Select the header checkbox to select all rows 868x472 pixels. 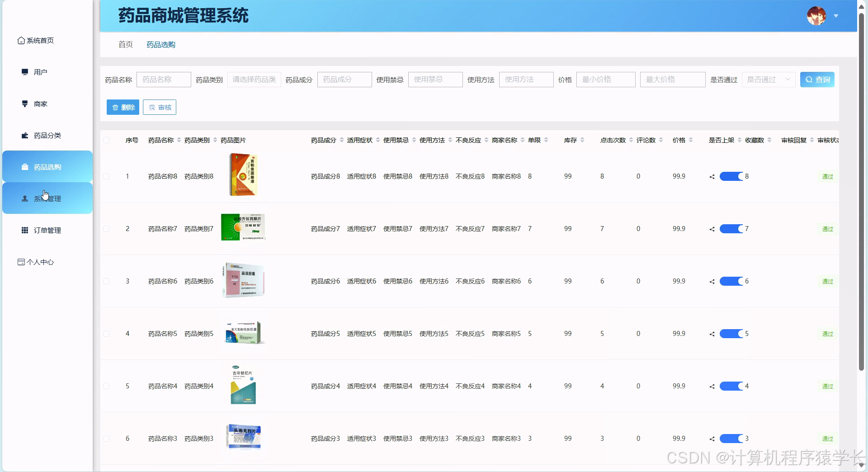point(107,140)
